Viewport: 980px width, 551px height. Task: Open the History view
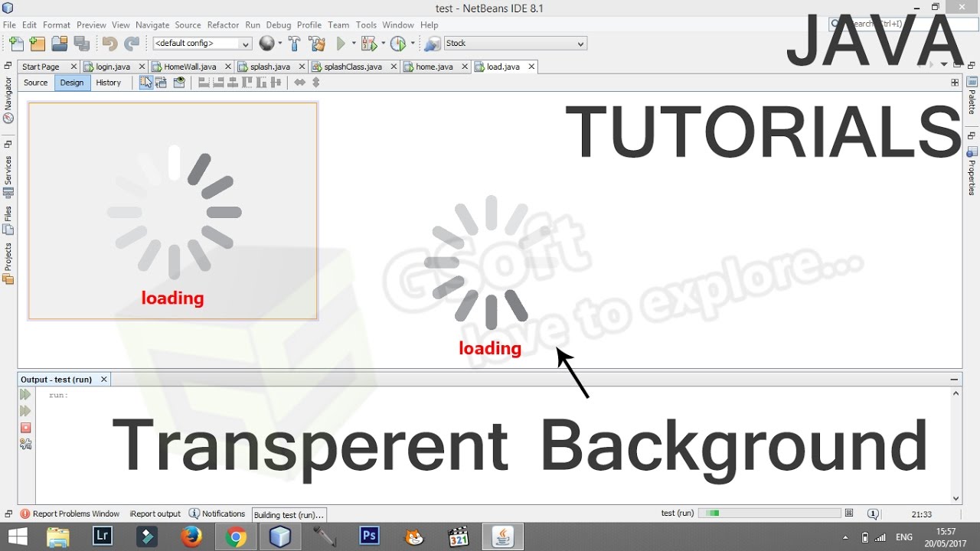tap(109, 83)
